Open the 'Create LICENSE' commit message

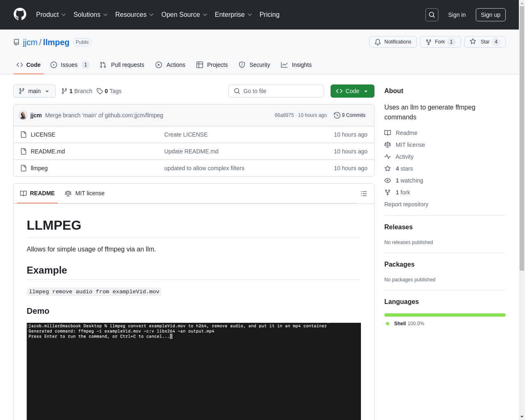(186, 135)
